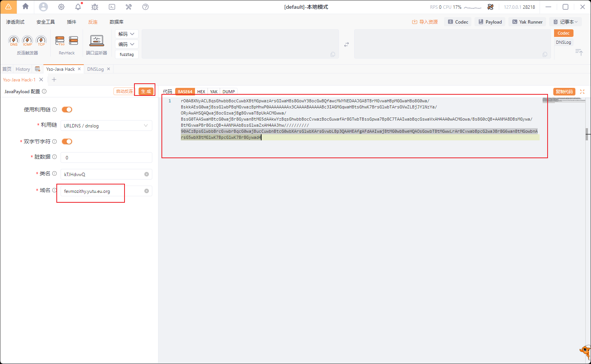The width and height of the screenshot is (591, 364).
Task: Click the swap arrows between codec boxes
Action: click(347, 45)
